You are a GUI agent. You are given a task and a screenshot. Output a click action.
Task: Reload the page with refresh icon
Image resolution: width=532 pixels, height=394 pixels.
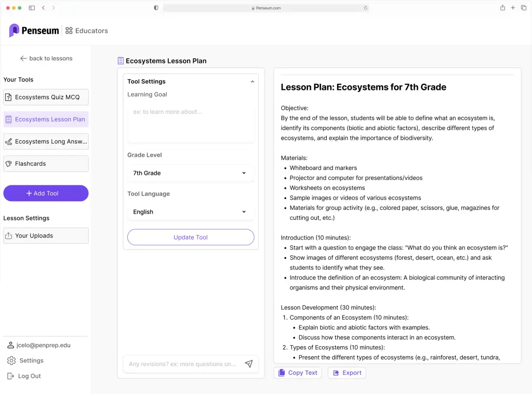pos(365,8)
